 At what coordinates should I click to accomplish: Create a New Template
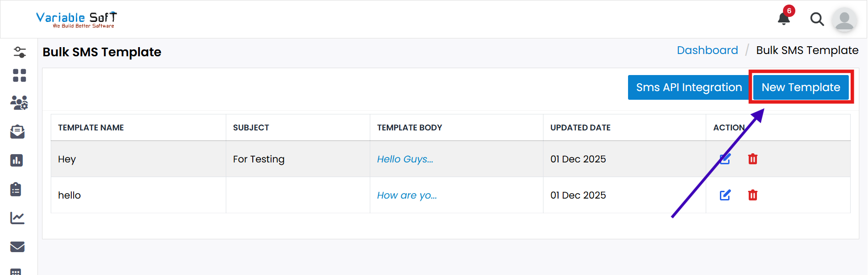point(801,87)
